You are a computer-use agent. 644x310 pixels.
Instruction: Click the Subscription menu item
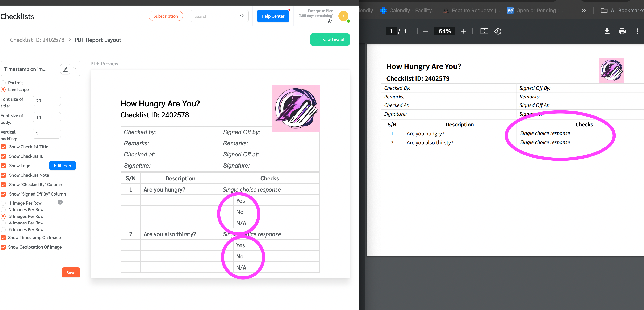pos(165,16)
